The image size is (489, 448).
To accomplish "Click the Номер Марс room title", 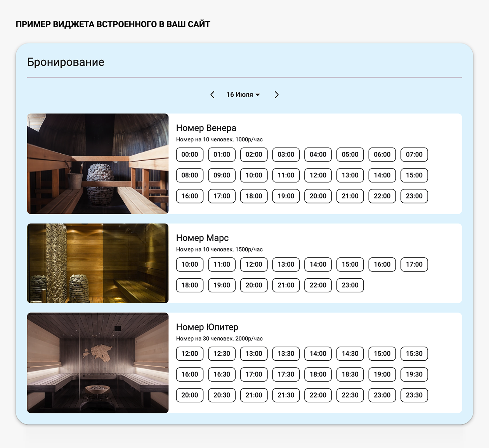I will 202,238.
